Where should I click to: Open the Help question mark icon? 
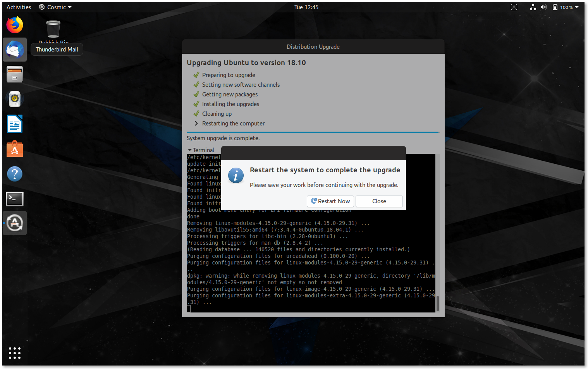pos(15,174)
